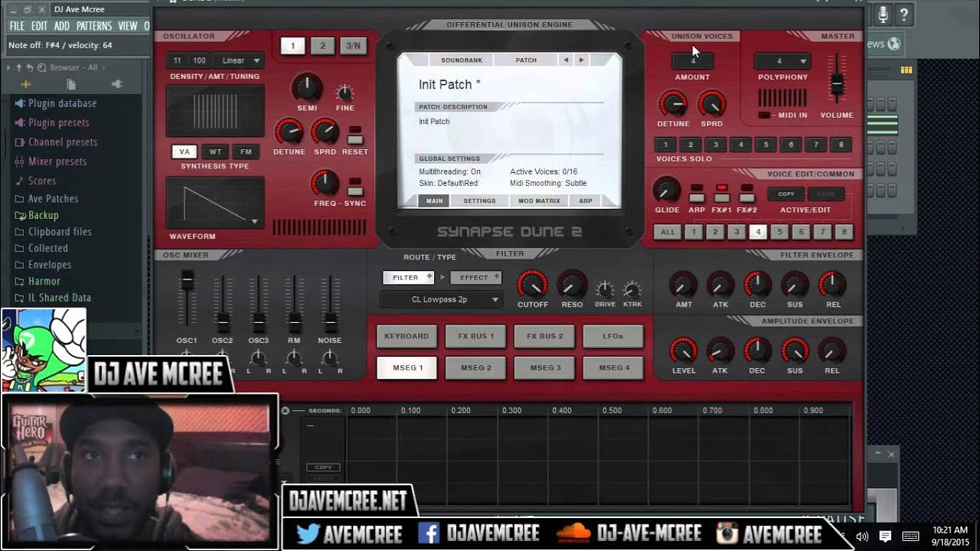This screenshot has width=980, height=551.
Task: Open the PATTERNS menu
Action: point(93,25)
